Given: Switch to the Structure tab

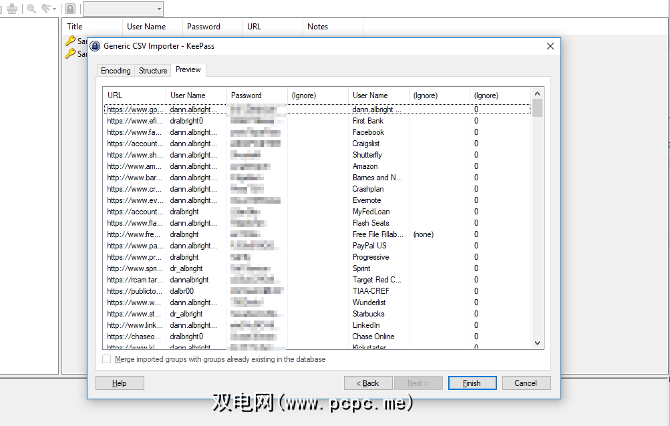Looking at the screenshot, I should (x=153, y=71).
